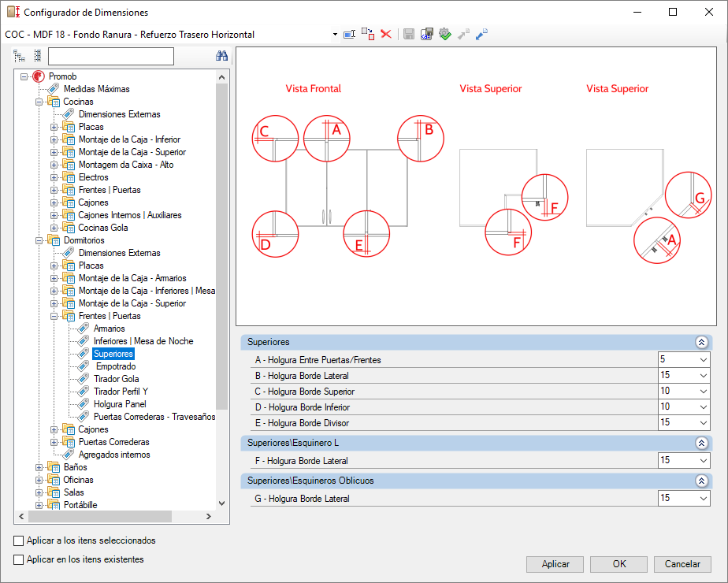
Task: Click the tree search text field
Action: [111, 56]
